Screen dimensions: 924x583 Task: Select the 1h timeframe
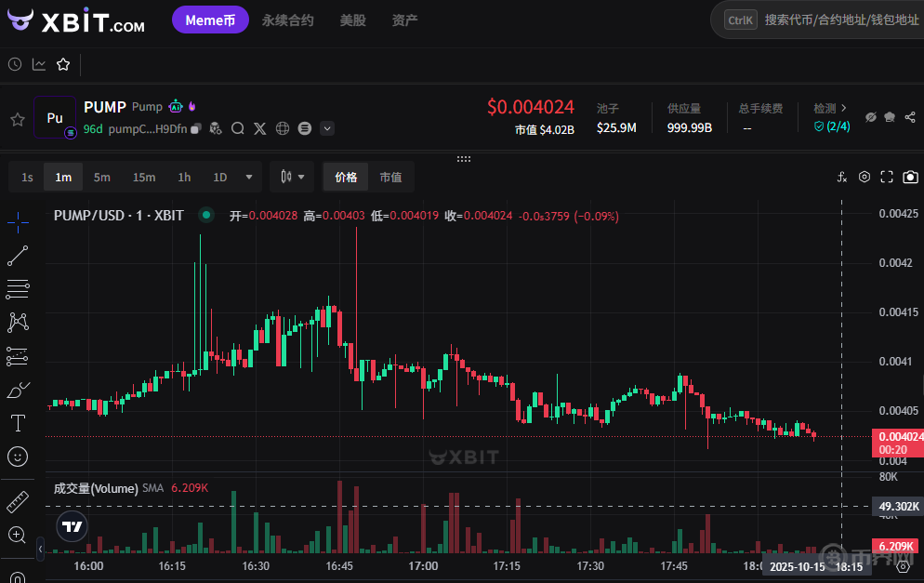(184, 177)
